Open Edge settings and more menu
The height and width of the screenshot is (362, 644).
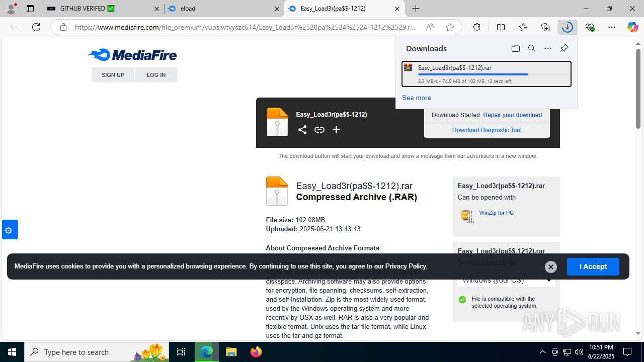(x=612, y=27)
